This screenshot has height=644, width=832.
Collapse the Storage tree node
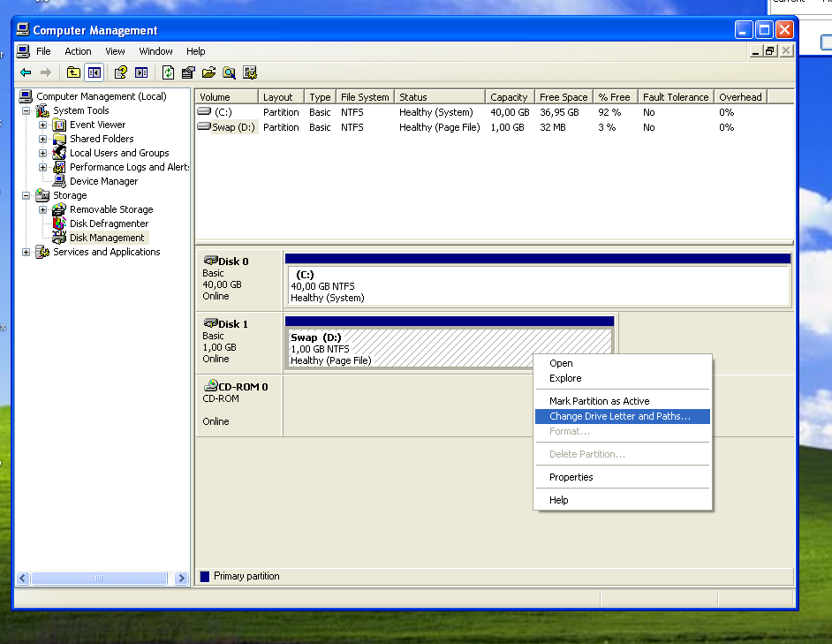click(26, 196)
